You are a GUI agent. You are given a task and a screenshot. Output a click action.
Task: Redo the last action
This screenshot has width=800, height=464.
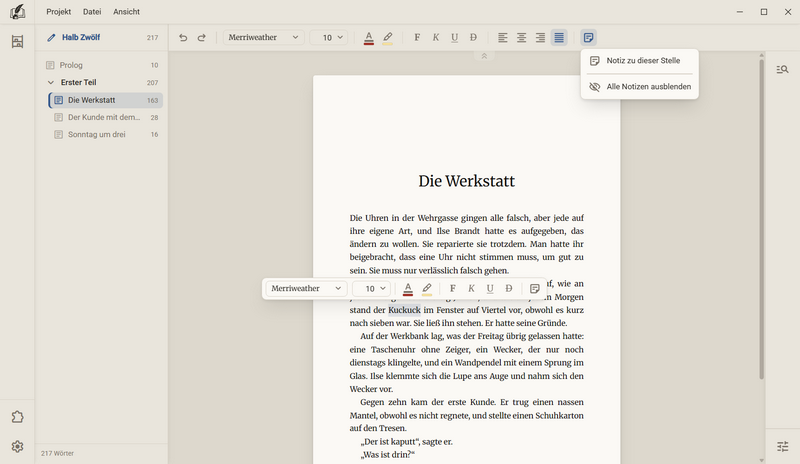coord(202,37)
